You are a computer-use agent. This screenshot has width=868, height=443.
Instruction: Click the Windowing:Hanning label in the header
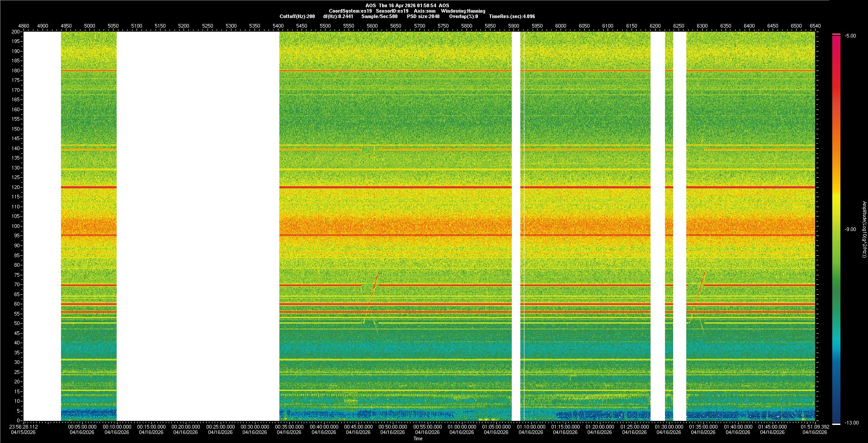463,11
